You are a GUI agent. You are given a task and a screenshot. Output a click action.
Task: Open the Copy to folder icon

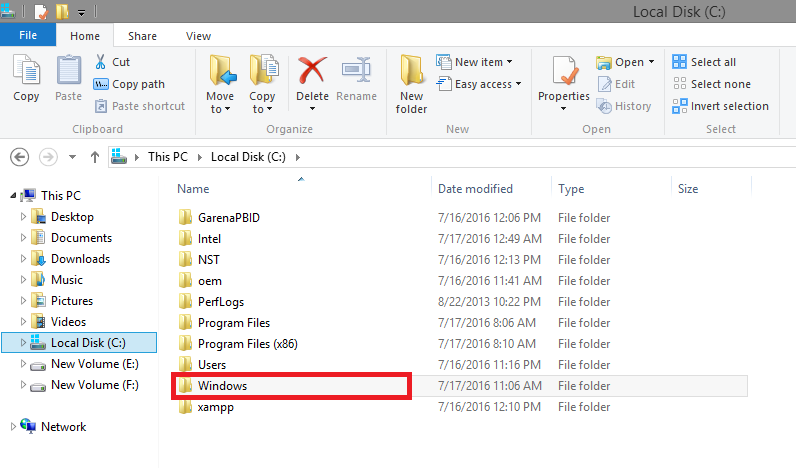[263, 70]
